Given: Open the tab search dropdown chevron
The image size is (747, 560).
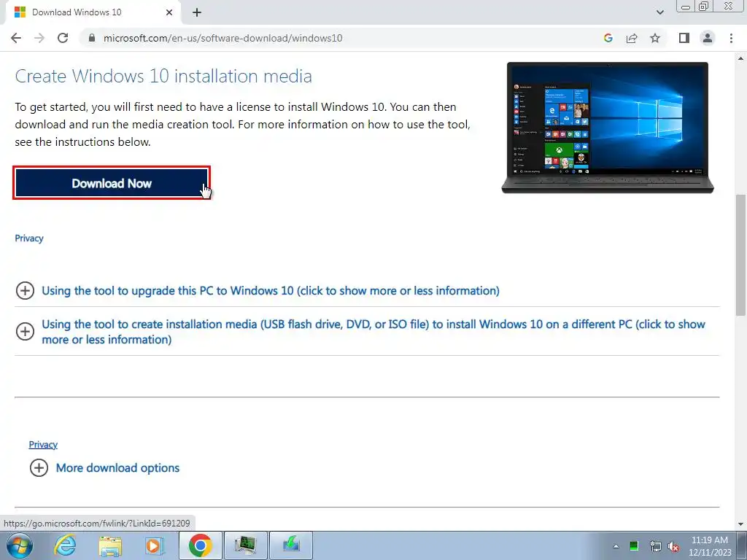Looking at the screenshot, I should pos(659,12).
